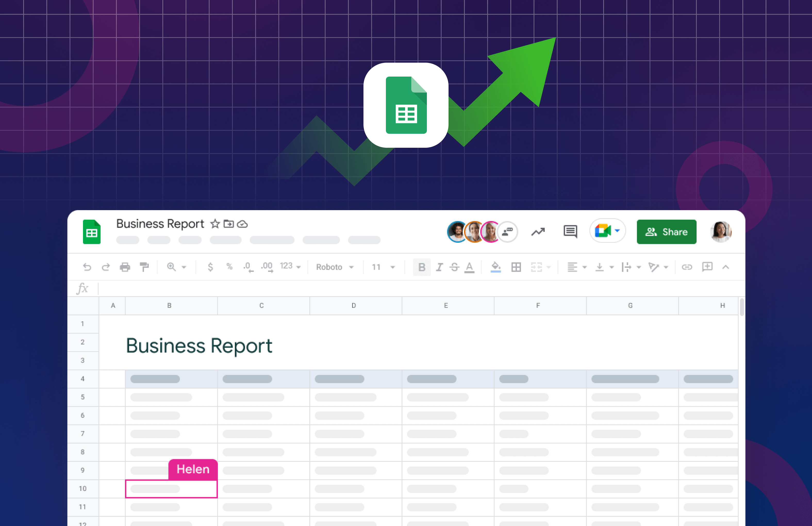Screen dimensions: 812x526
Task: Open the Roboto font dropdown
Action: point(335,267)
